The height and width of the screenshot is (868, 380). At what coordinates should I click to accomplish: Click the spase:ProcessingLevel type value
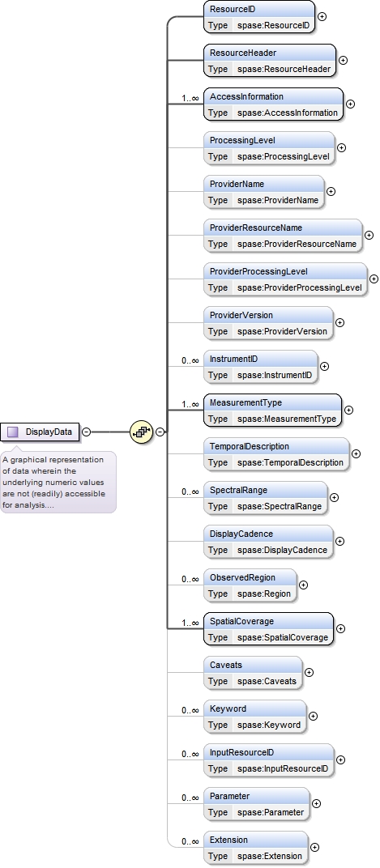(x=284, y=156)
